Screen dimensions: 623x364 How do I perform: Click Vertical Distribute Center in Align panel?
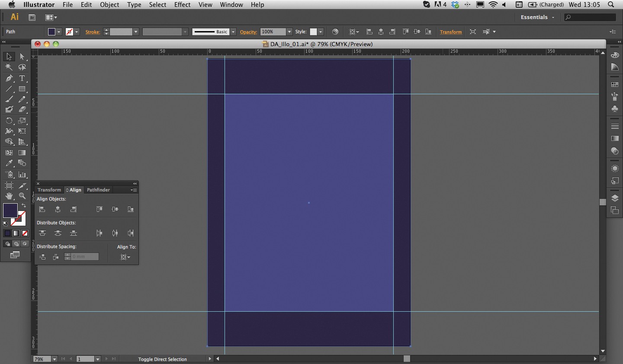pyautogui.click(x=58, y=233)
